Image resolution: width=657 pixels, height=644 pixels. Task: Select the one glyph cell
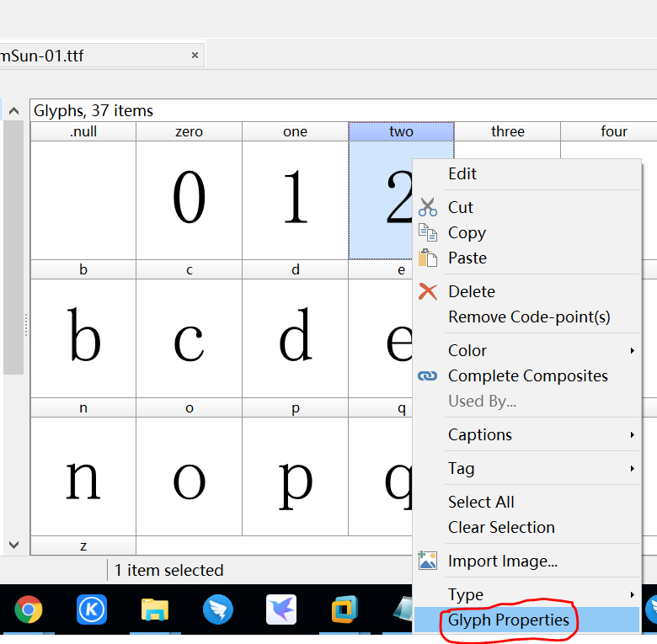[x=295, y=200]
